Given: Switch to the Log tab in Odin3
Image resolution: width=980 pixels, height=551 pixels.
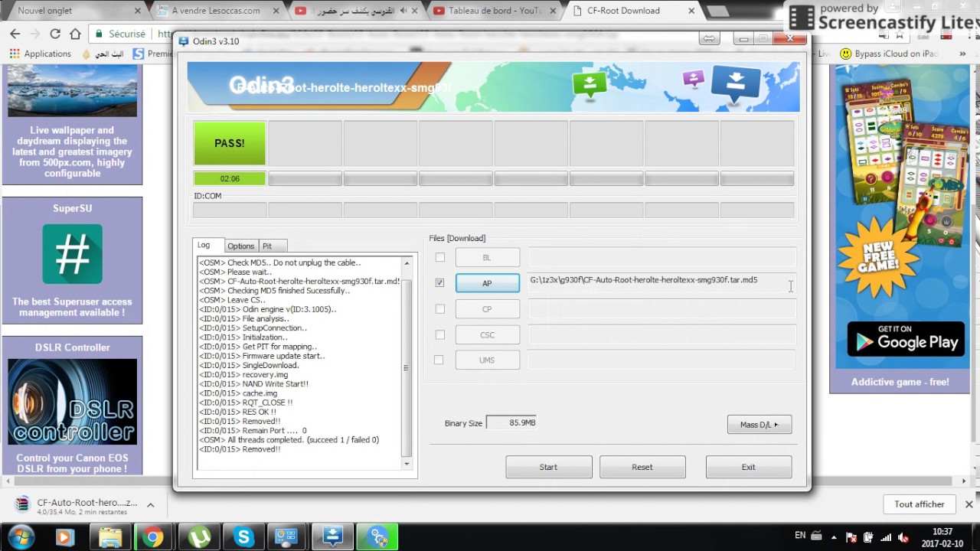Looking at the screenshot, I should pyautogui.click(x=208, y=246).
